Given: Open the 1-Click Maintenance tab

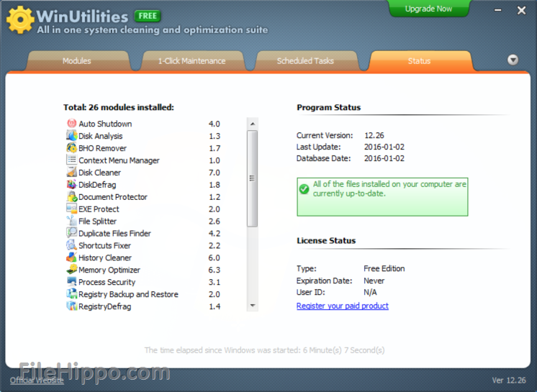Looking at the screenshot, I should [191, 61].
